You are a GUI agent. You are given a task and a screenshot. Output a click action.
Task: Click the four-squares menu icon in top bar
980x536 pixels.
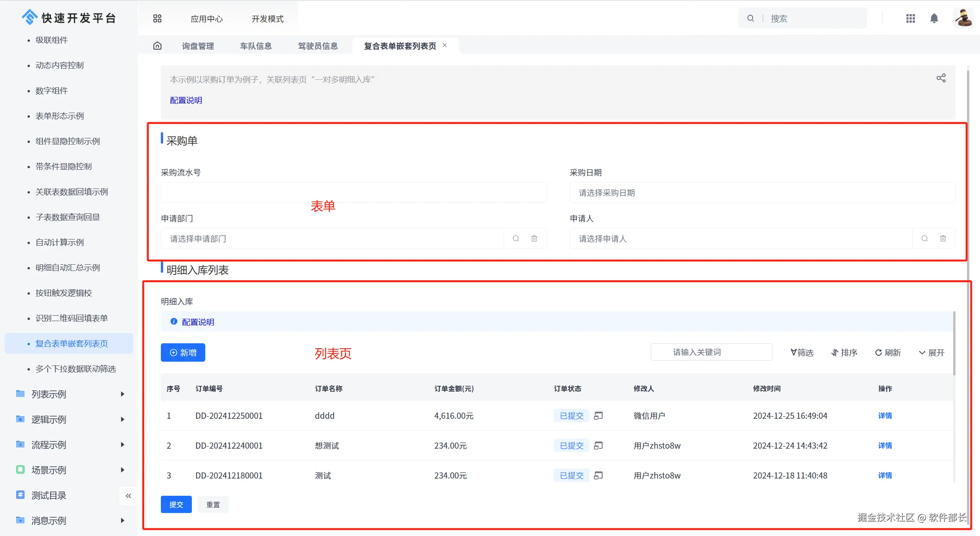click(157, 18)
